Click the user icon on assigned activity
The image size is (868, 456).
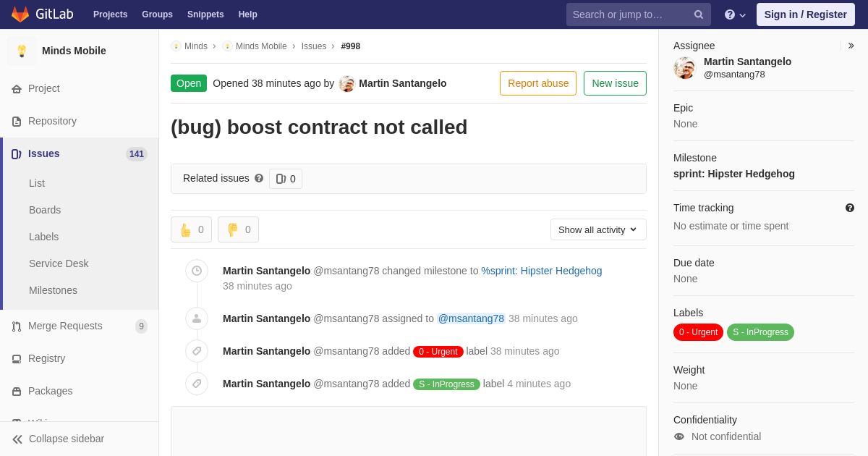click(197, 318)
